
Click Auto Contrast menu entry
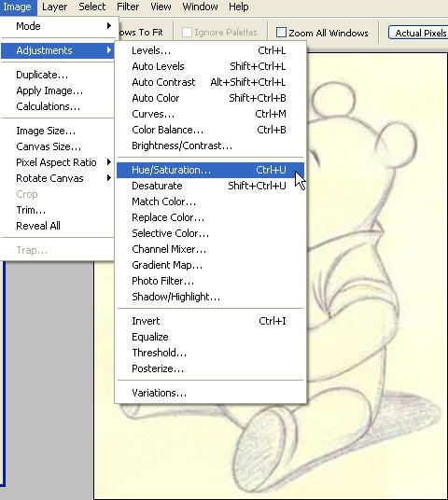coord(210,82)
